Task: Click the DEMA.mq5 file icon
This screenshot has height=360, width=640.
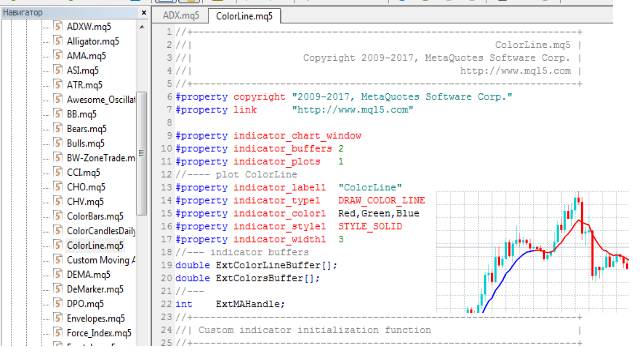Action: 58,275
